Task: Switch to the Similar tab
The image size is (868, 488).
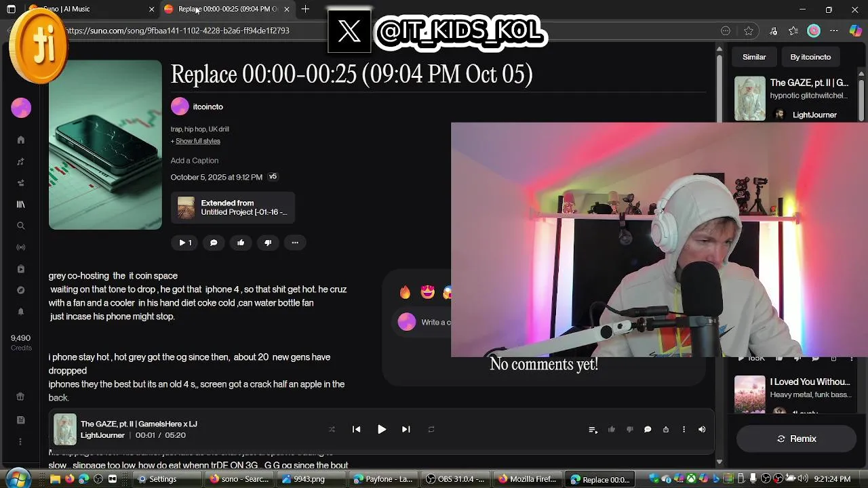Action: 754,57
